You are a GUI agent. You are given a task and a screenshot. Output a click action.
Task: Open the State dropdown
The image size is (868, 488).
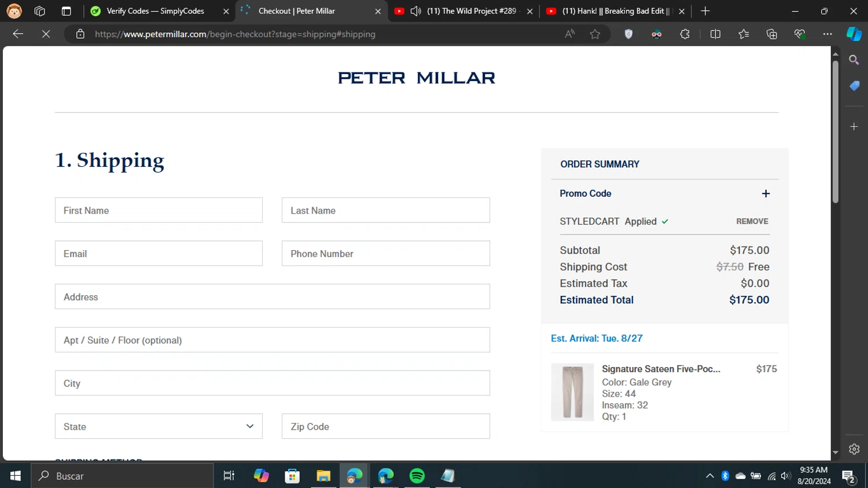tap(159, 426)
